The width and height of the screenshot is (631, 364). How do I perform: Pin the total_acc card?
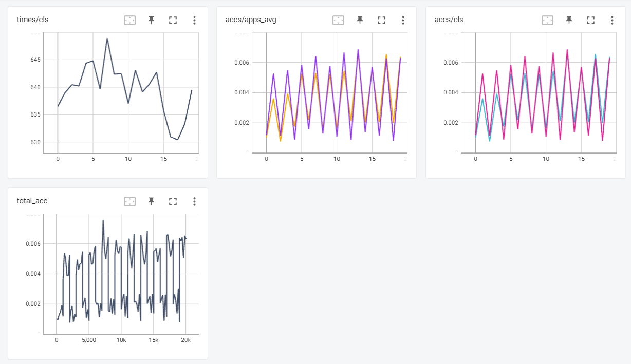tap(151, 201)
